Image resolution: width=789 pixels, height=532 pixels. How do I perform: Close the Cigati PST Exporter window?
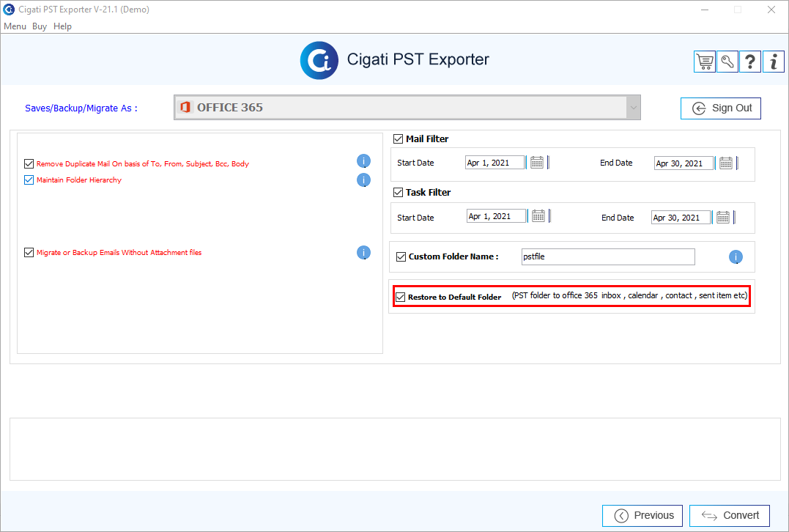[771, 10]
